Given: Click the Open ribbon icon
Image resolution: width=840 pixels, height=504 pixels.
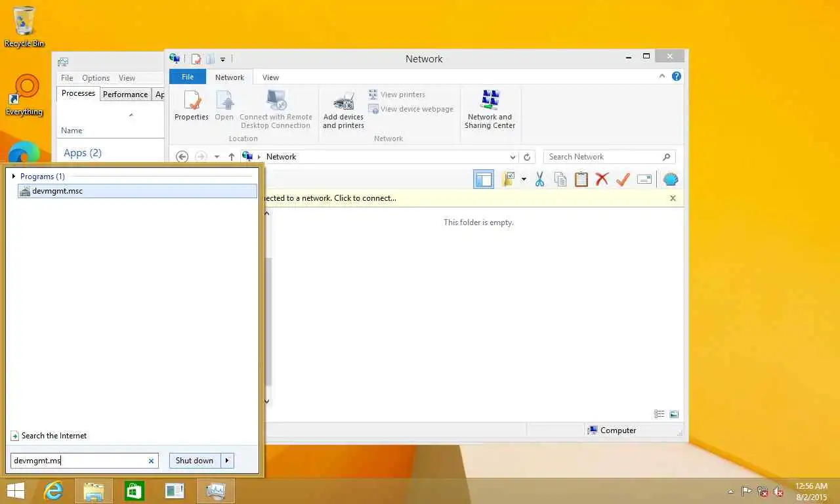Looking at the screenshot, I should click(224, 106).
